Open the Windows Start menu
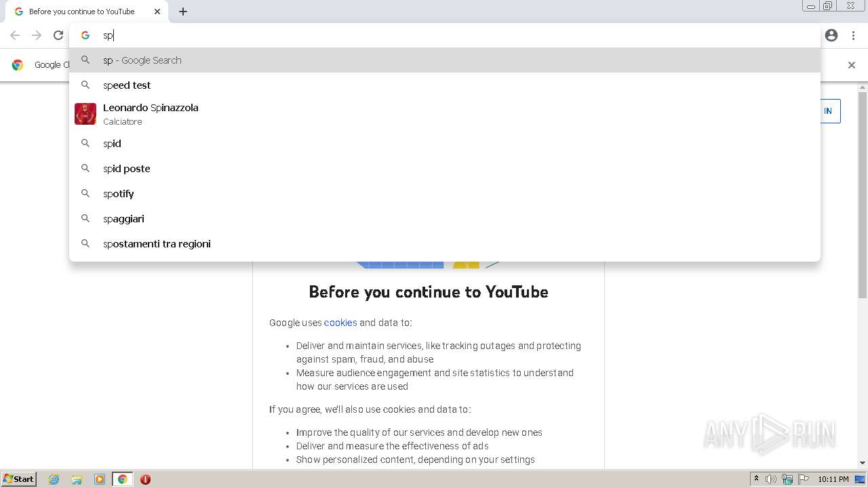The image size is (868, 488). click(19, 479)
